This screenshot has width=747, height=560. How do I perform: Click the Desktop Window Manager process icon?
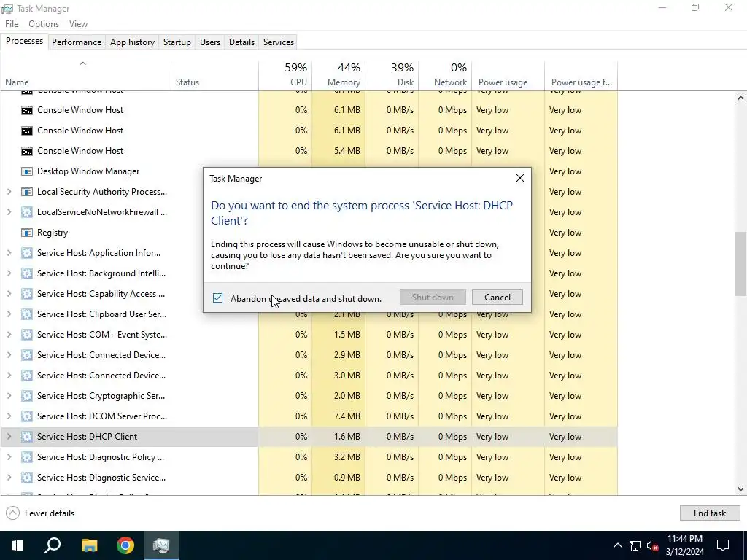(27, 171)
